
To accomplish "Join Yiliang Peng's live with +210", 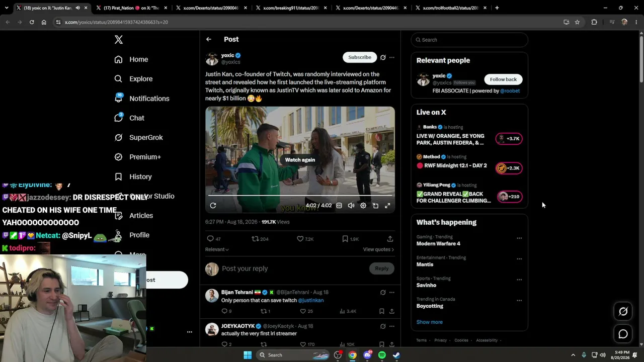I will 509,197.
